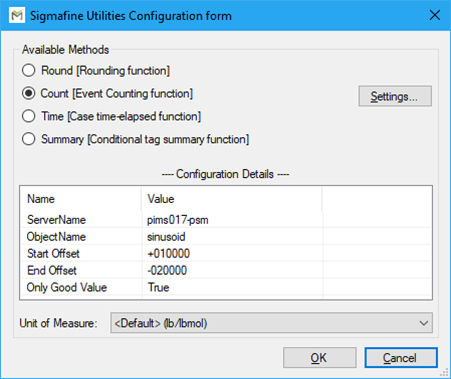Click the Sigmafine app icon in title bar

click(17, 15)
